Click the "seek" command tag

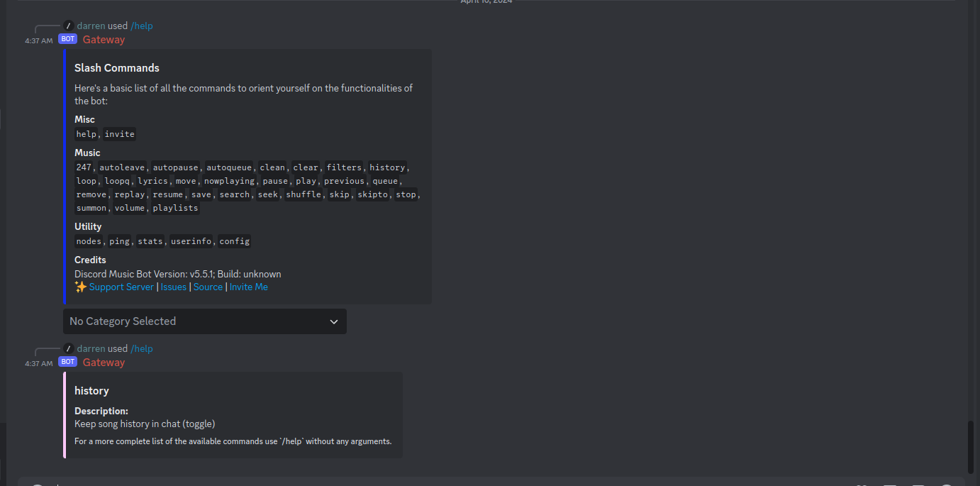268,194
